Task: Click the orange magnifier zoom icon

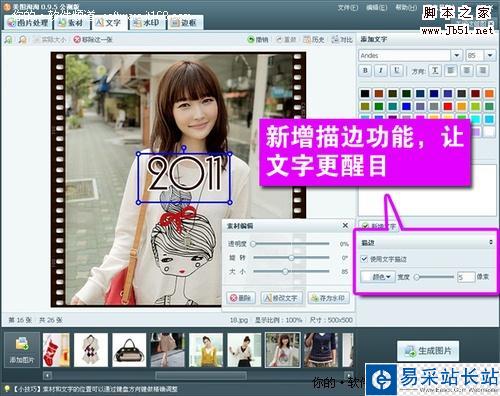Action: [23, 40]
